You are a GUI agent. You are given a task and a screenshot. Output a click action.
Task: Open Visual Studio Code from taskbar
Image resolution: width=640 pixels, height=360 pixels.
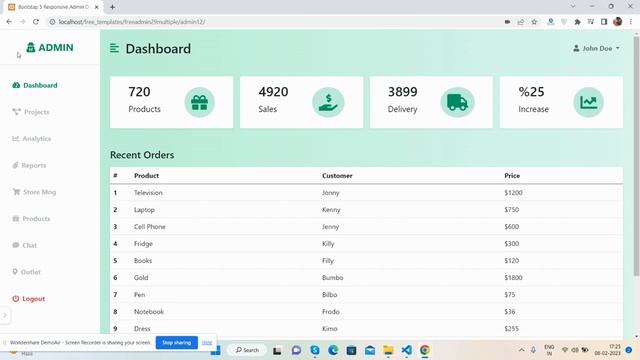pyautogui.click(x=407, y=350)
